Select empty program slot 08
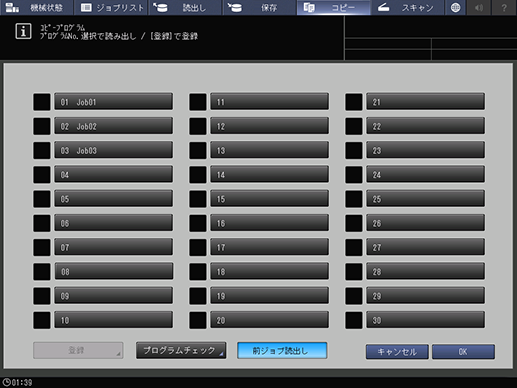Image resolution: width=517 pixels, height=388 pixels. pyautogui.click(x=114, y=272)
